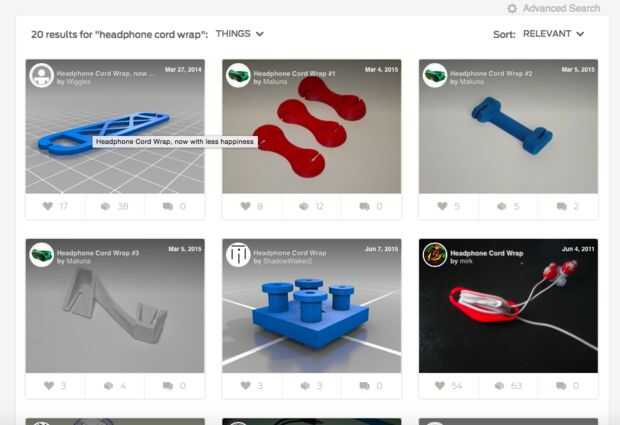
Task: Open the red earbud cord wrap photo
Action: coord(508,306)
